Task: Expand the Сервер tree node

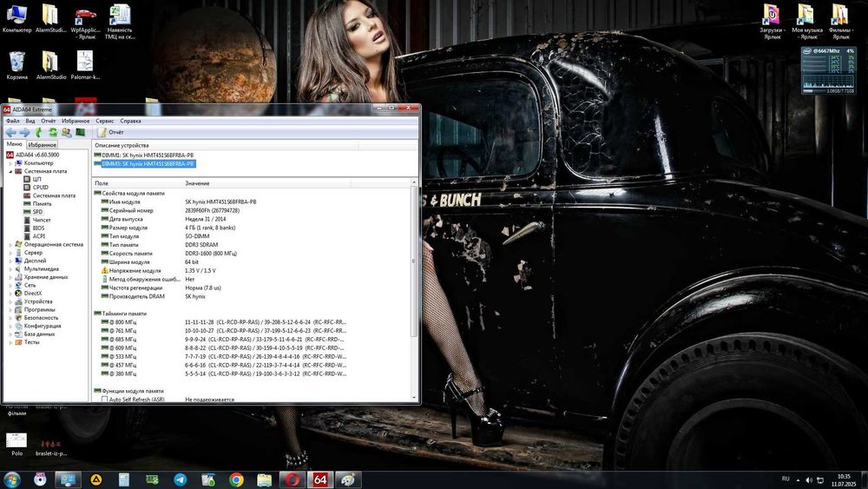Action: point(10,253)
